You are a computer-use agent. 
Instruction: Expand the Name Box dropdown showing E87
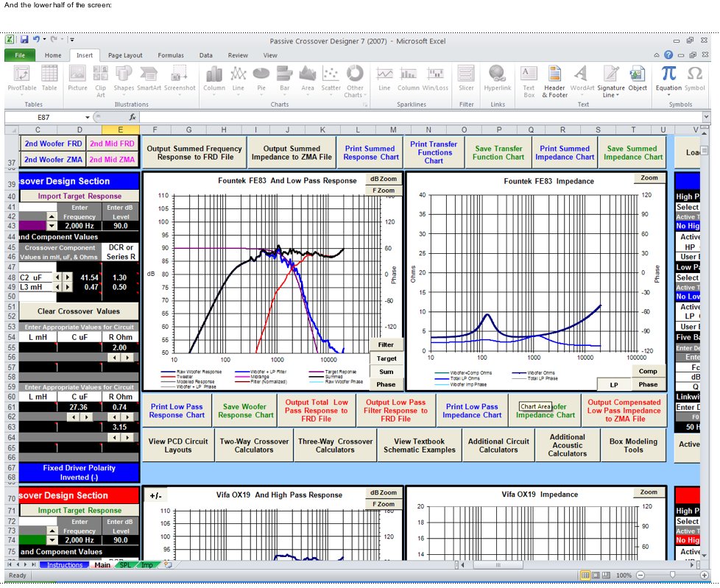point(88,118)
